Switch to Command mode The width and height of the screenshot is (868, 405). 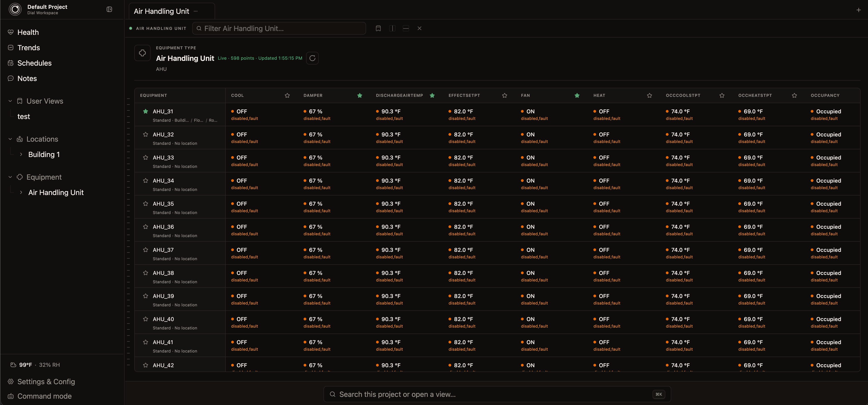(x=44, y=396)
